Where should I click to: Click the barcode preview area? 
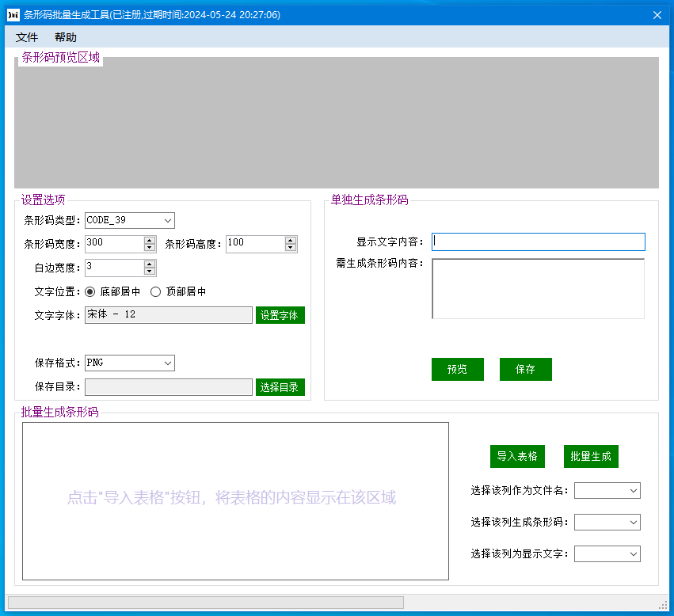pyautogui.click(x=337, y=123)
